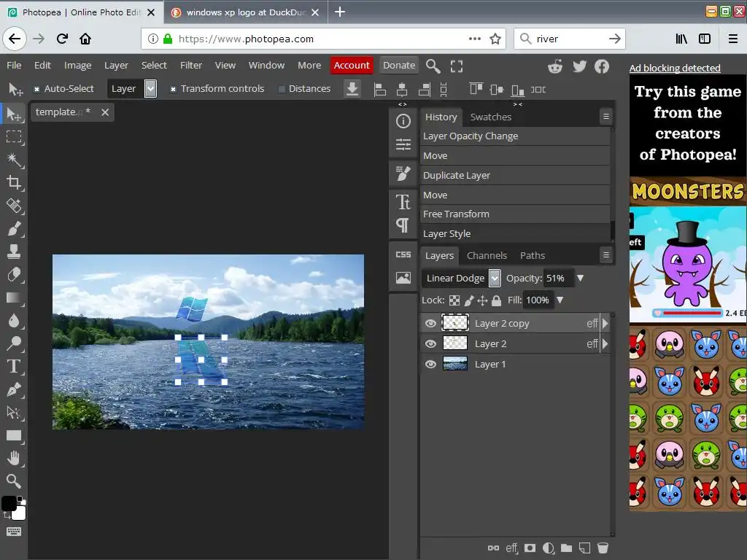Click the Duplicate Layer history state
This screenshot has width=747, height=560.
pyautogui.click(x=515, y=175)
